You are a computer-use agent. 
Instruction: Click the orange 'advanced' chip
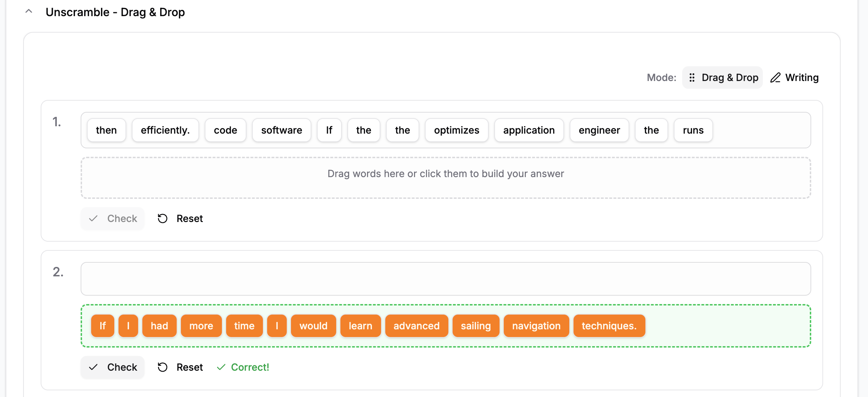pyautogui.click(x=416, y=326)
